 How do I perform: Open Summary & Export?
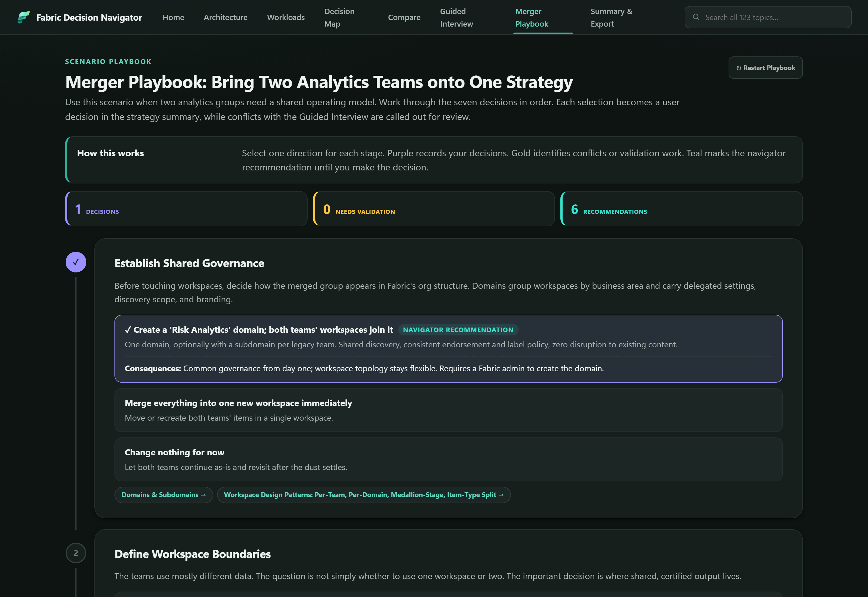(x=612, y=18)
